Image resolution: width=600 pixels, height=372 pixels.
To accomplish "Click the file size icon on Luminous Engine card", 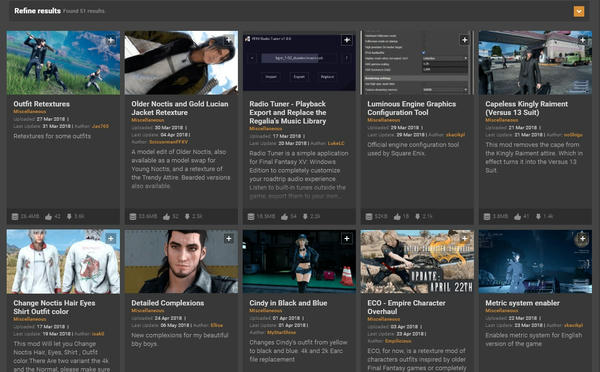I will tap(369, 217).
